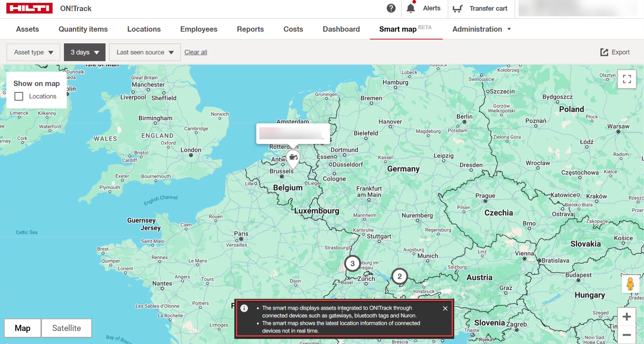Click the Austria label on map
This screenshot has width=644, height=344.
479,277
